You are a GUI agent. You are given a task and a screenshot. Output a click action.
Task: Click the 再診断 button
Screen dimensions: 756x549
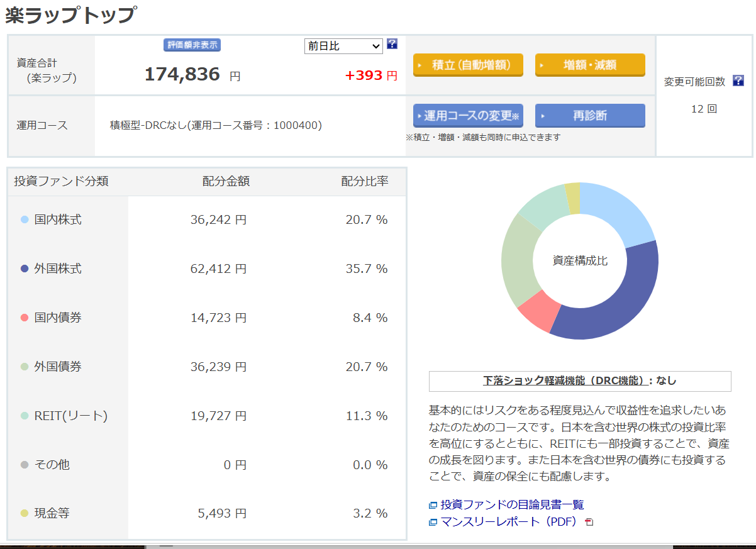pyautogui.click(x=590, y=116)
